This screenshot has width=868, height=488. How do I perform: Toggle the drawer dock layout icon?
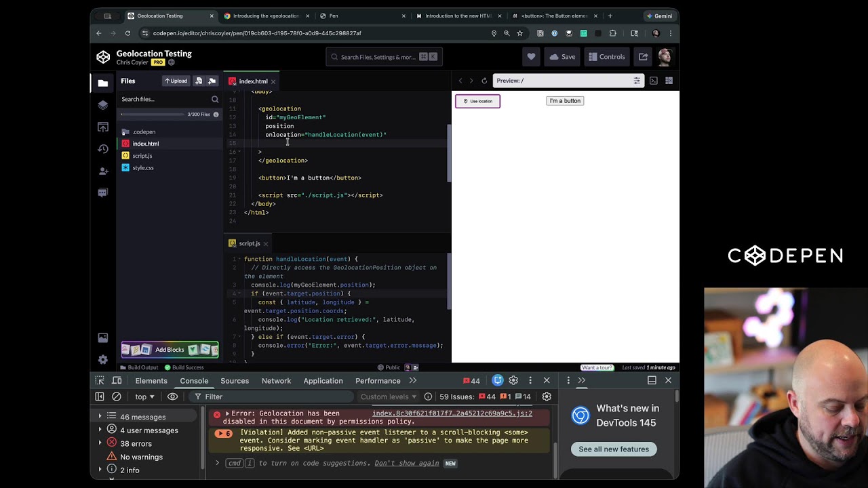click(x=652, y=380)
